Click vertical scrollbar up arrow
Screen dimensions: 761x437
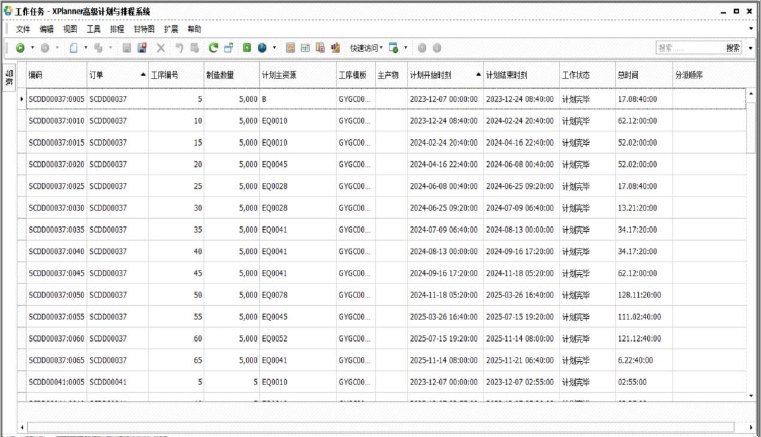click(751, 93)
